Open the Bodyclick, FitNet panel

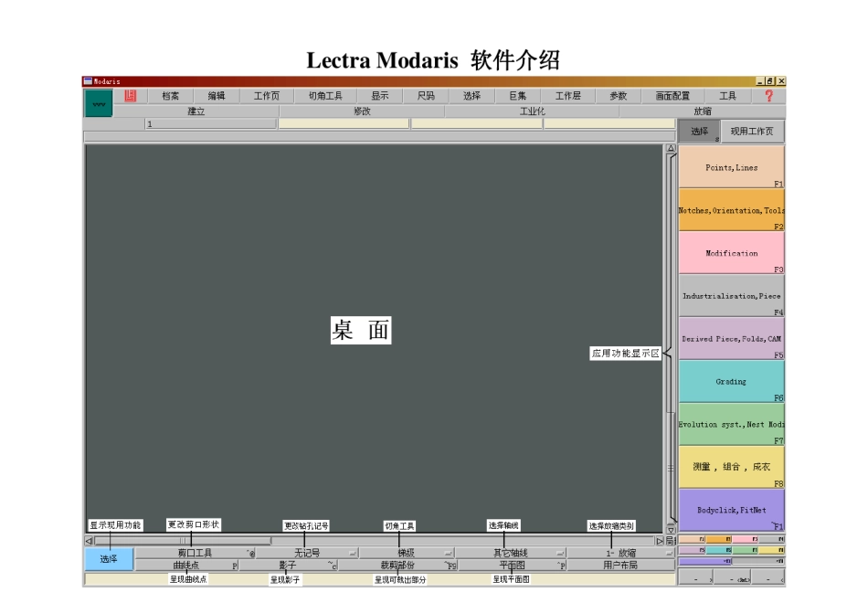(731, 510)
